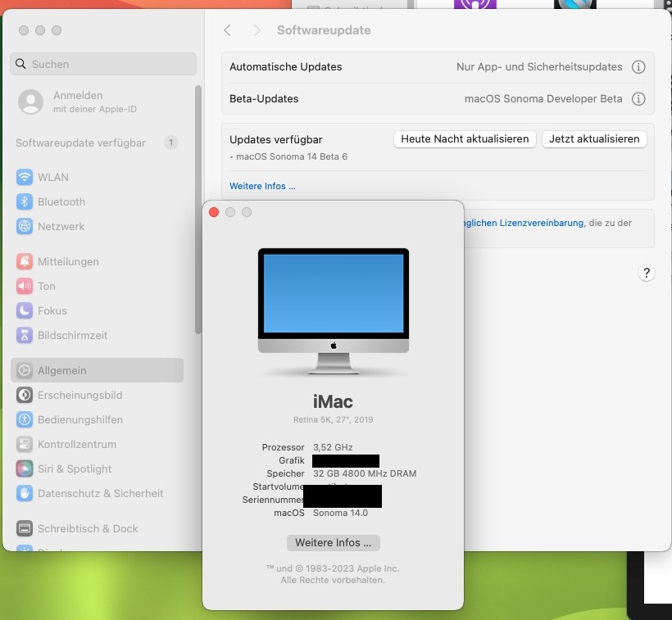Click Retina 5K, 27", 2019 subtitle
Viewport: 672px width, 620px height.
point(333,419)
